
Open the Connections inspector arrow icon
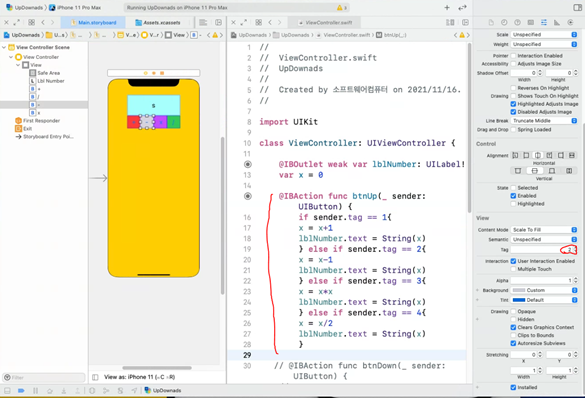point(570,23)
